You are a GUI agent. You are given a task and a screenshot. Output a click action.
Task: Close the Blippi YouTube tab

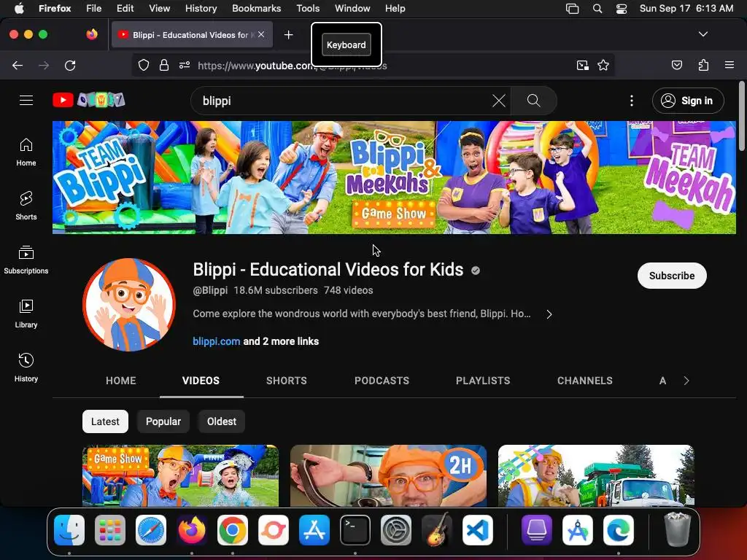point(261,35)
